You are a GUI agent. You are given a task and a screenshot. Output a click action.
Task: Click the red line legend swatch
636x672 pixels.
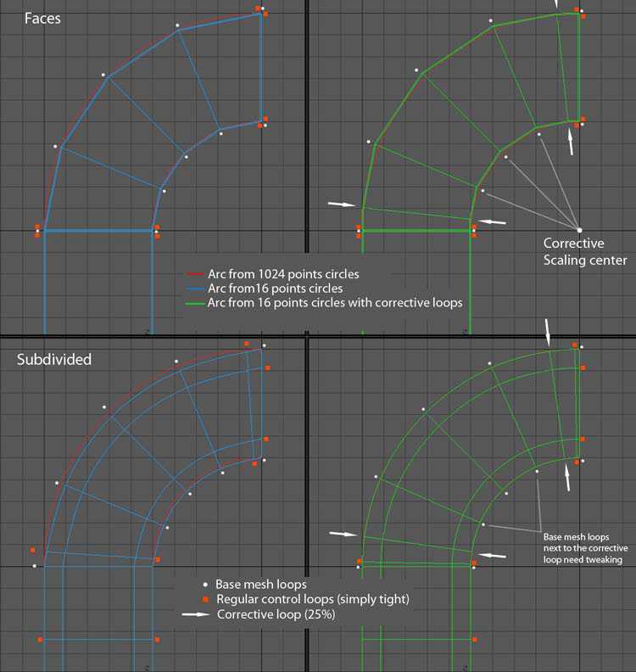click(x=195, y=274)
